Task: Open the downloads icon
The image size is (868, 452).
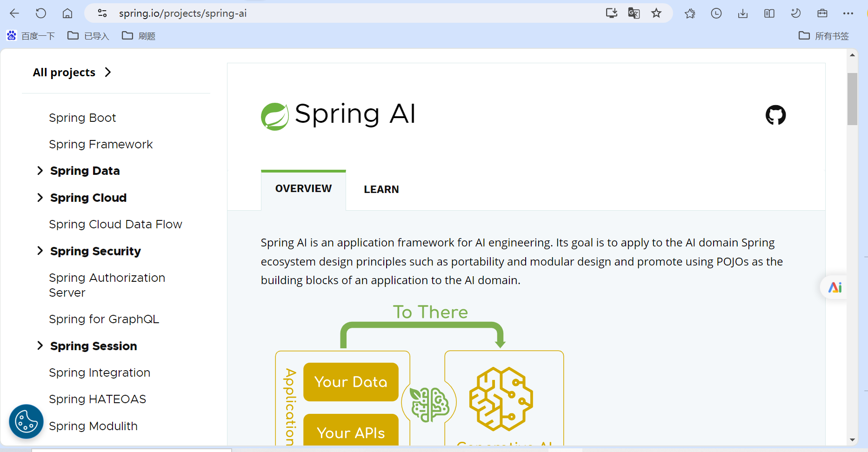Action: pos(743,13)
